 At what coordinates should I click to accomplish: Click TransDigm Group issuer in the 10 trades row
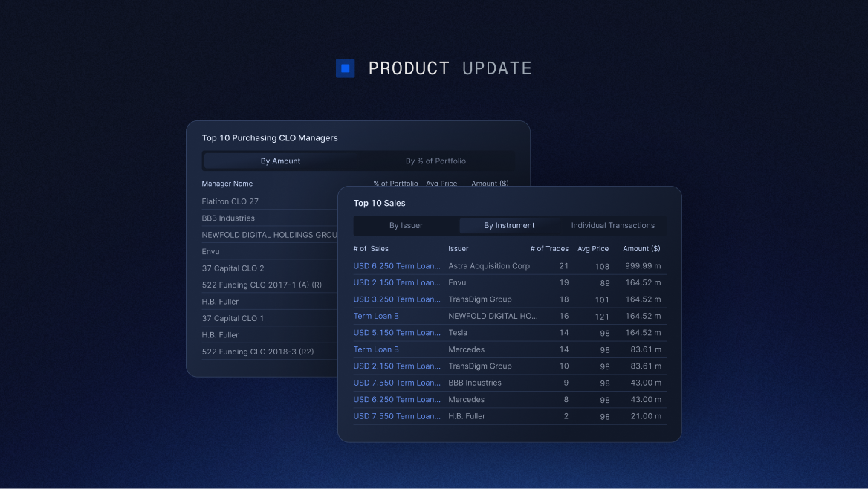[480, 366]
